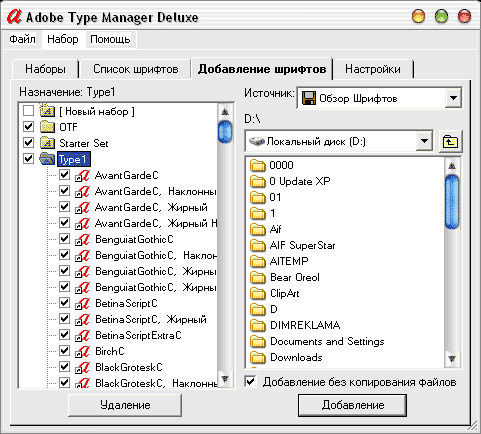Click the open Type1 folder icon

click(47, 159)
